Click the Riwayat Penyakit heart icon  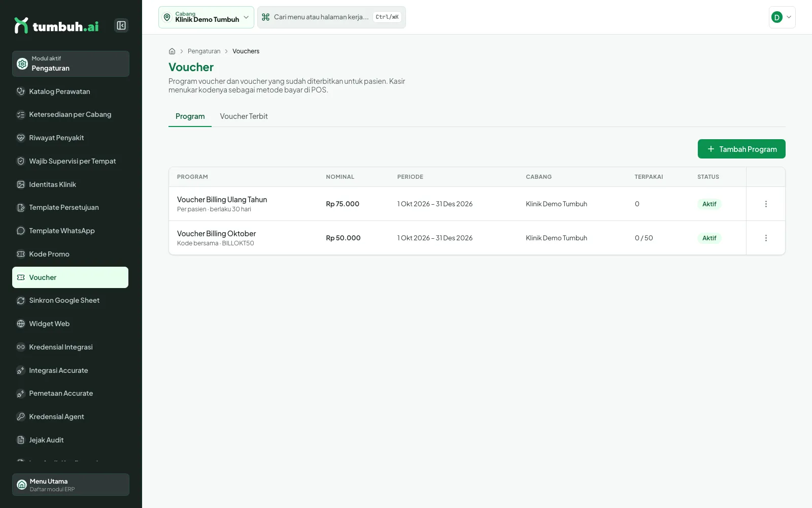[x=21, y=138]
